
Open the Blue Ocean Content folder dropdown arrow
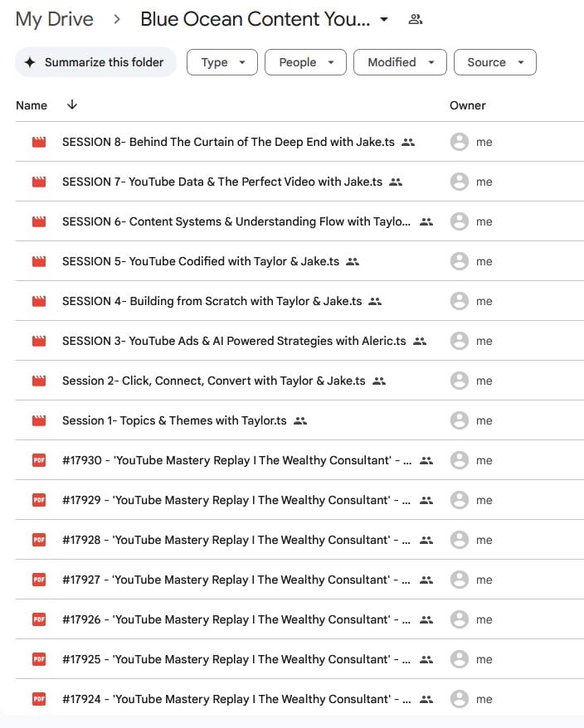(384, 20)
